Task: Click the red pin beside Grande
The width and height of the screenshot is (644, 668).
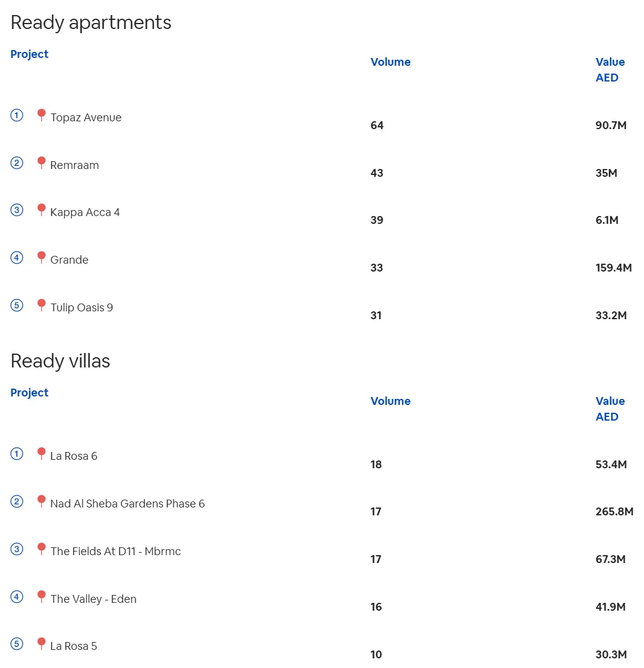Action: tap(41, 257)
